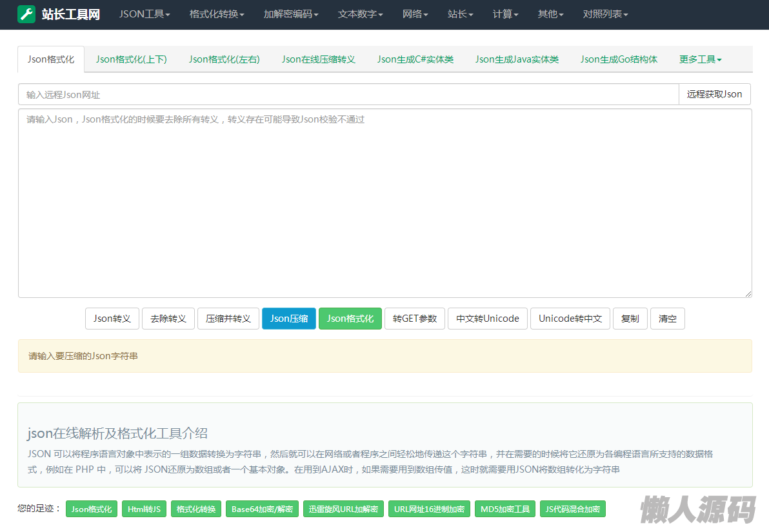Click the green wrench logo icon
769x532 pixels.
pyautogui.click(x=26, y=14)
